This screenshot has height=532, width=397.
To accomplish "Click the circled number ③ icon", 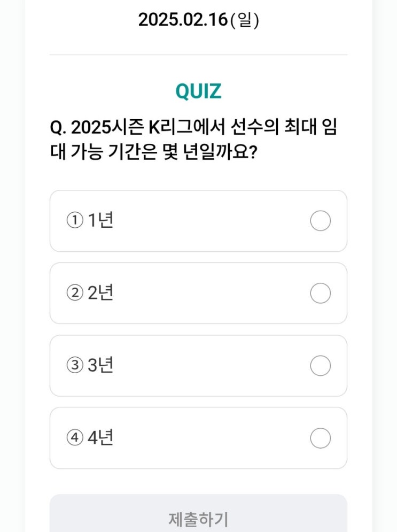I will point(75,365).
